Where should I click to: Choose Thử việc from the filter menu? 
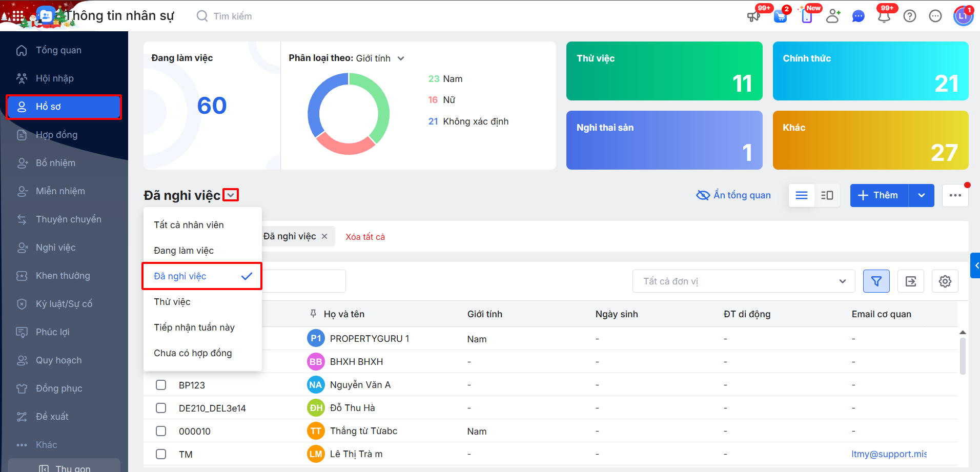click(172, 302)
